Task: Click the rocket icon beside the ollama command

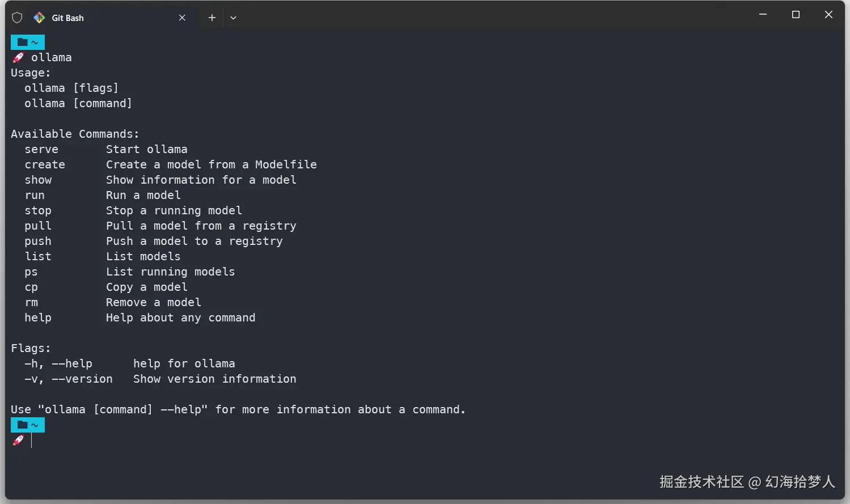Action: coord(18,57)
